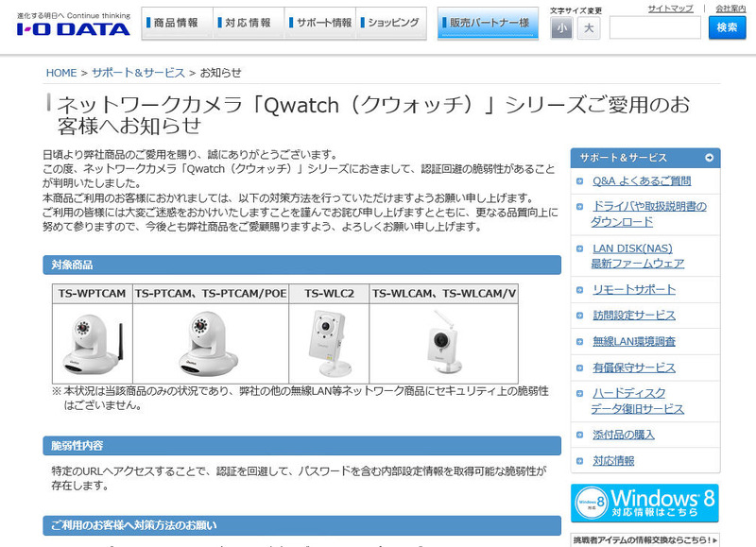Image resolution: width=756 pixels, height=547 pixels.
Task: Open the サイトマップ link
Action: click(670, 9)
